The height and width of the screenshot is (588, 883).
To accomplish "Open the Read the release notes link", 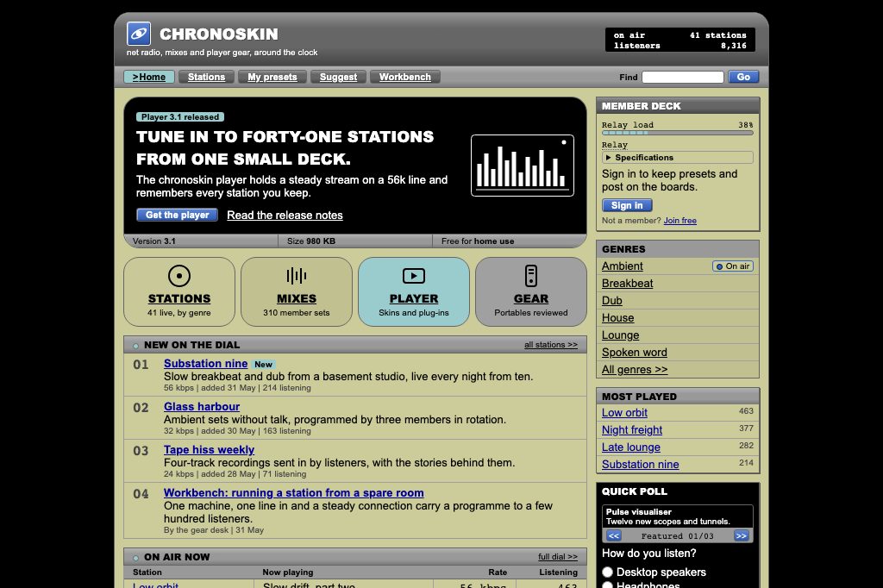I will click(285, 215).
